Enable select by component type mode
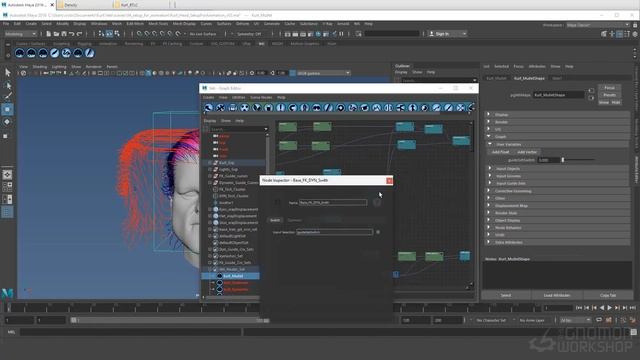The width and height of the screenshot is (640, 360). (x=117, y=34)
